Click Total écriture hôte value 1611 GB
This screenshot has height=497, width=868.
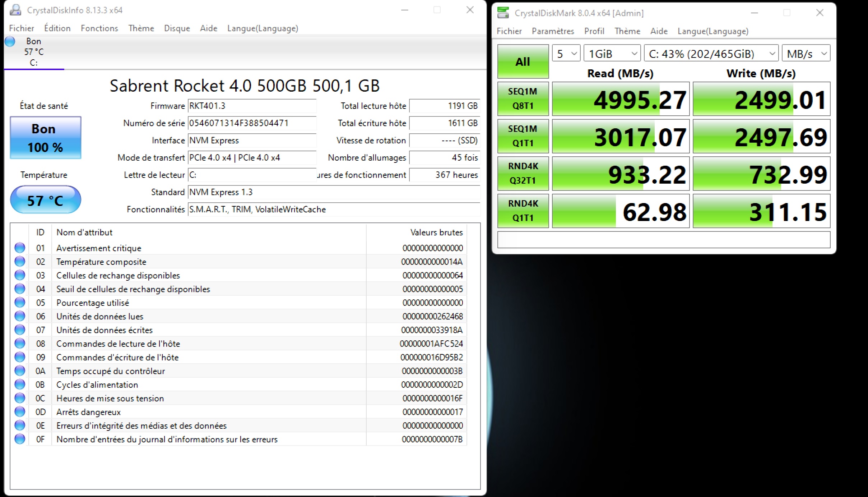pos(445,123)
